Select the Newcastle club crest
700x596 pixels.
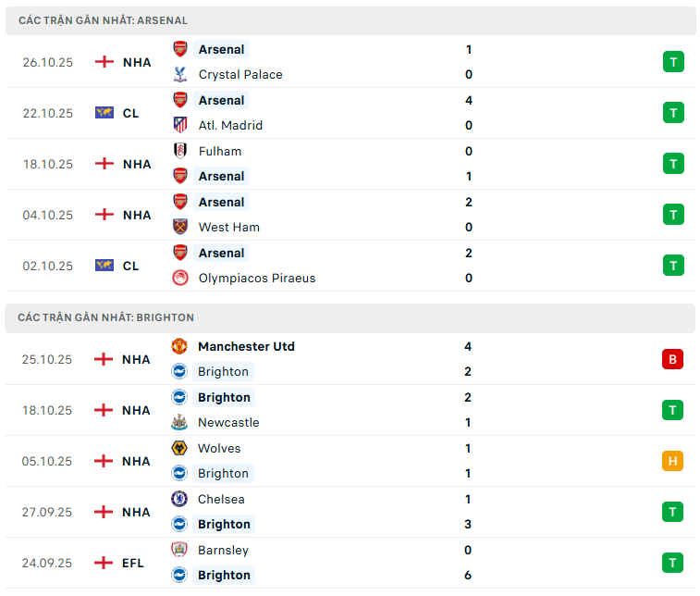(179, 422)
